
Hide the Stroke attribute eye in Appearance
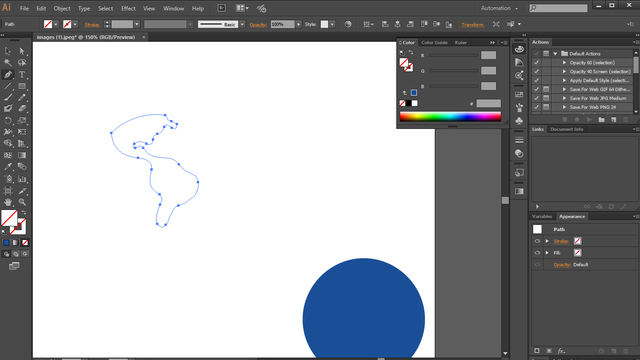tap(537, 241)
